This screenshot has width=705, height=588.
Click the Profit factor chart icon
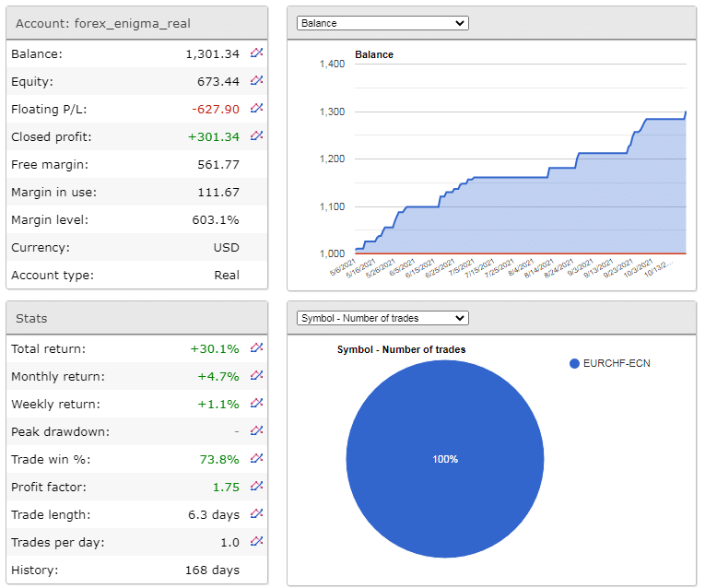[257, 487]
